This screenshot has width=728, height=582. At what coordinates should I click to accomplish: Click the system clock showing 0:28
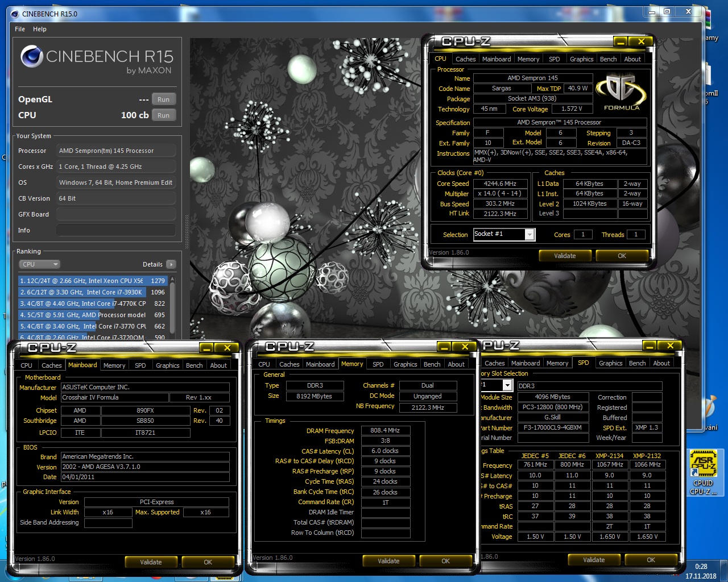701,567
